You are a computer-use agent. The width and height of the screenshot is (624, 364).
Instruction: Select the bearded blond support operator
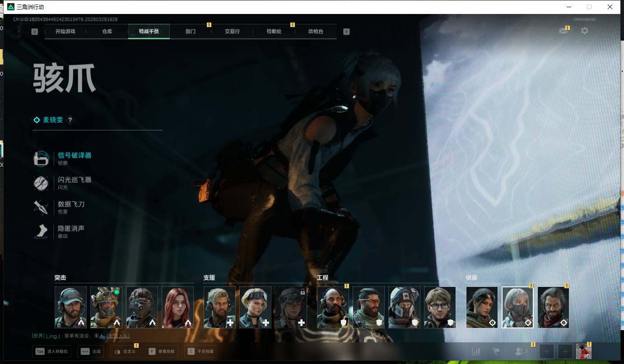(x=219, y=307)
